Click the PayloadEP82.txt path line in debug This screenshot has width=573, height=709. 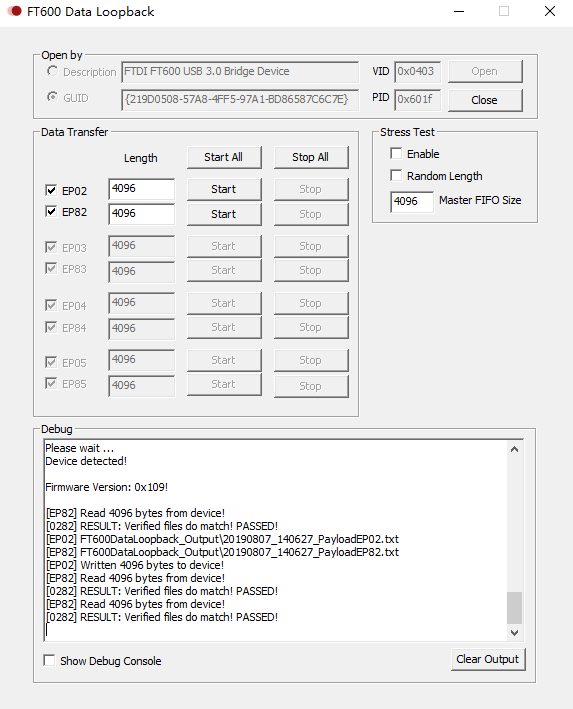coord(222,552)
